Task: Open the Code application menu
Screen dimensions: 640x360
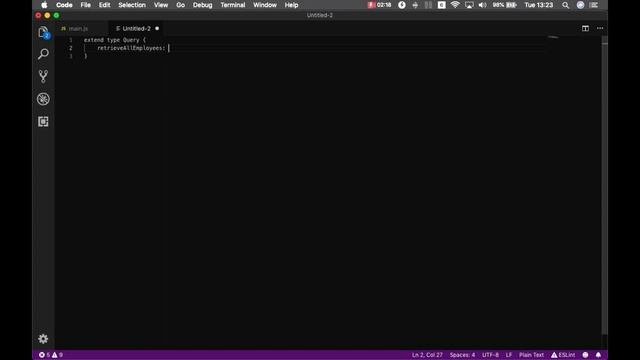Action: coord(64,5)
